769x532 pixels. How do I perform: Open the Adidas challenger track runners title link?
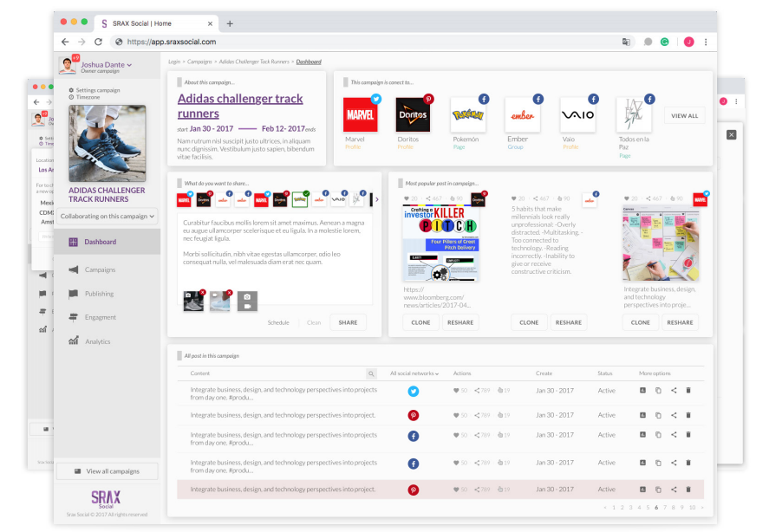coord(240,106)
